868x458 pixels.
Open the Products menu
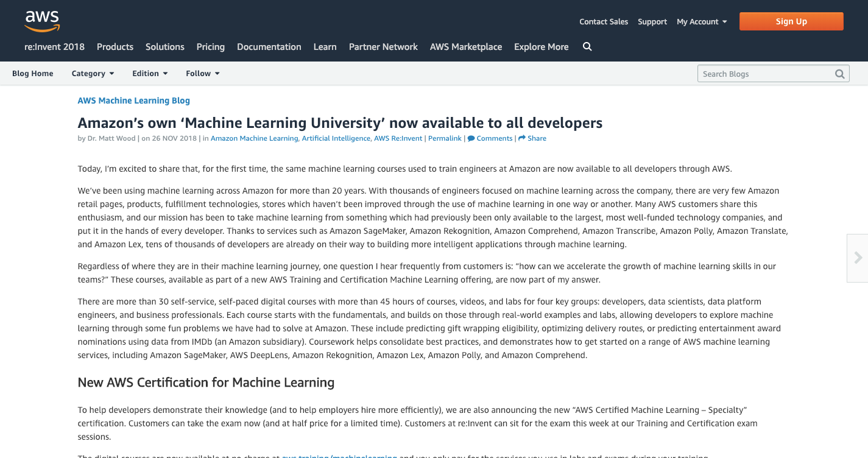pyautogui.click(x=115, y=47)
